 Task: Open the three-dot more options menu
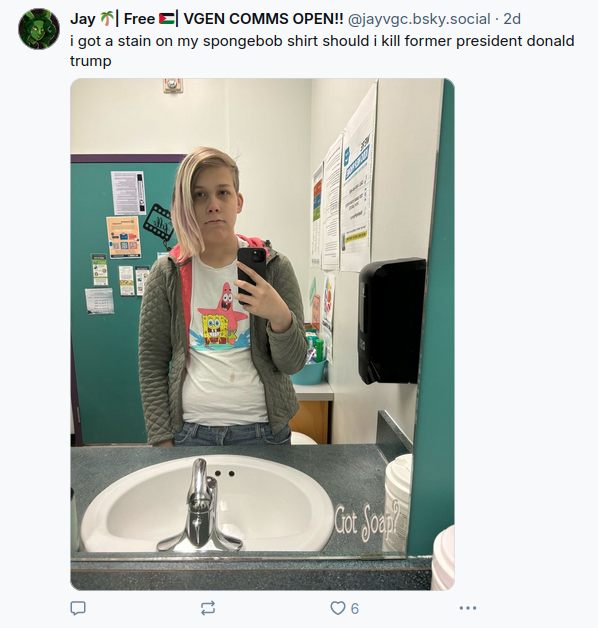[468, 608]
